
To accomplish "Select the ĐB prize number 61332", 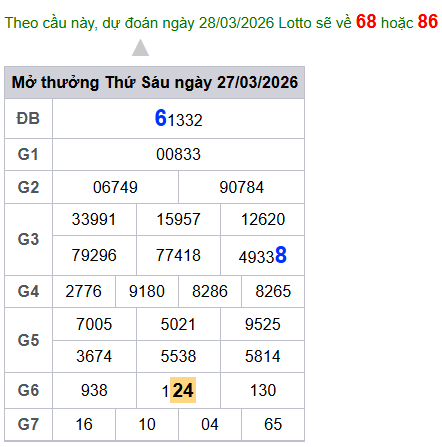I will coord(178,118).
